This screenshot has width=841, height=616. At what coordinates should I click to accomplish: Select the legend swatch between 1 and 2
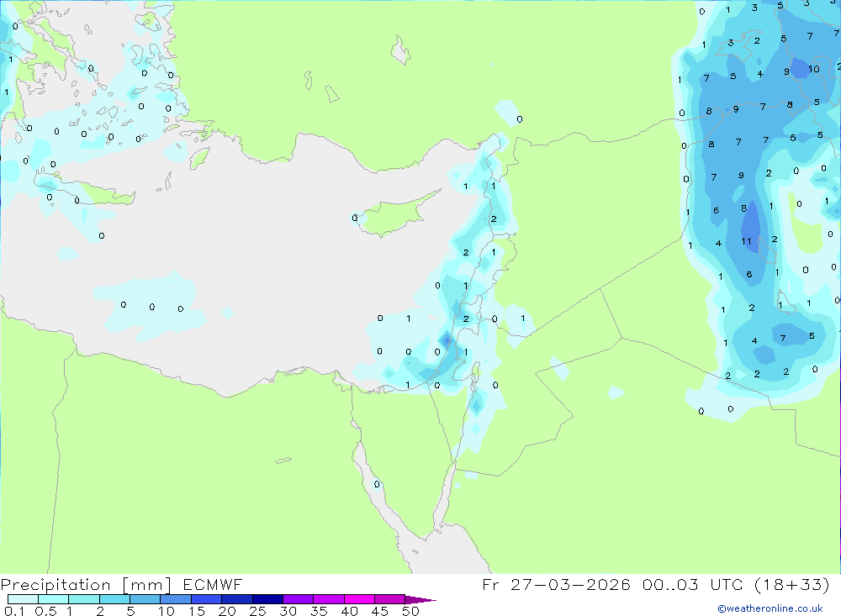pos(84,599)
